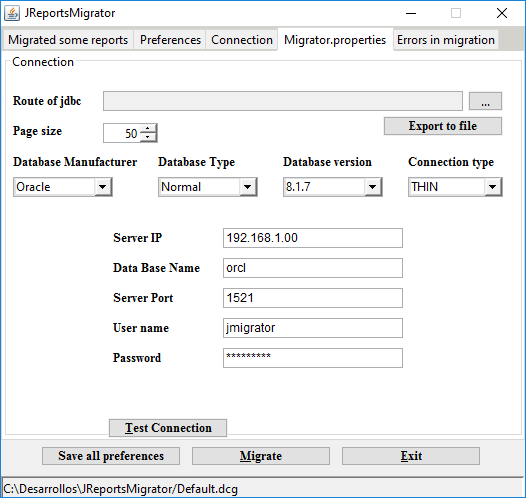
Task: Increase Page size with the up arrow
Action: (x=148, y=128)
